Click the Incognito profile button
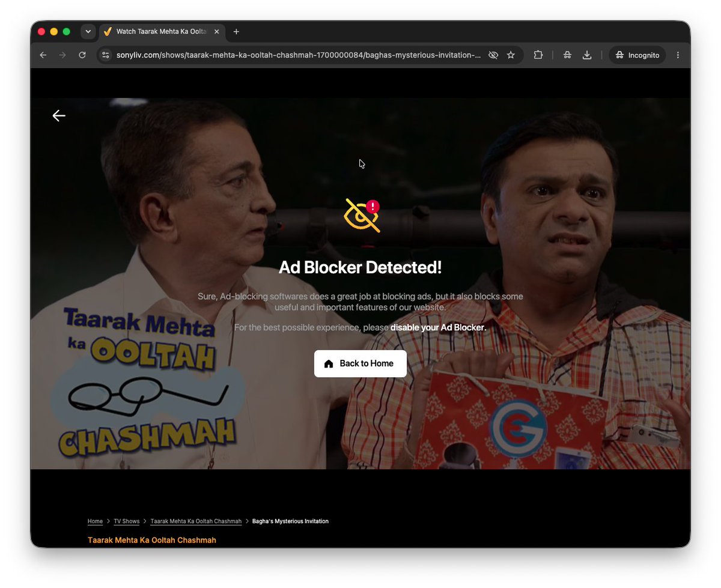Screen dimensions: 721x588 pyautogui.click(x=637, y=55)
